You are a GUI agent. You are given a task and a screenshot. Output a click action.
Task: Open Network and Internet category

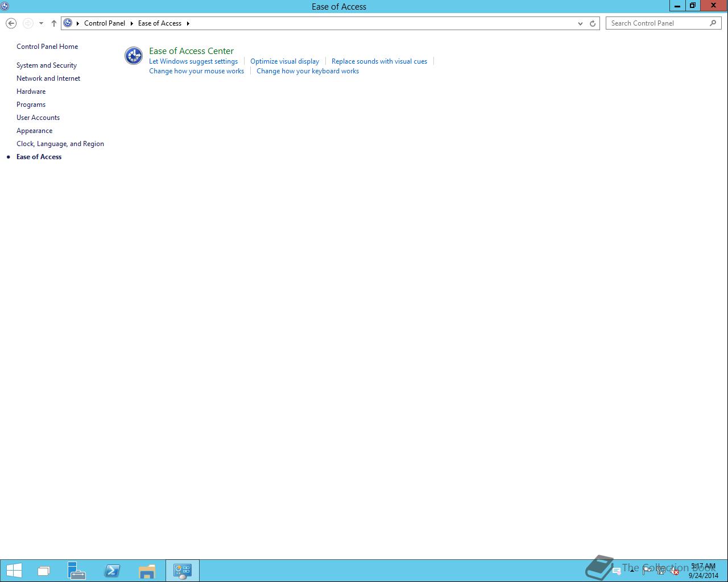[x=48, y=78]
